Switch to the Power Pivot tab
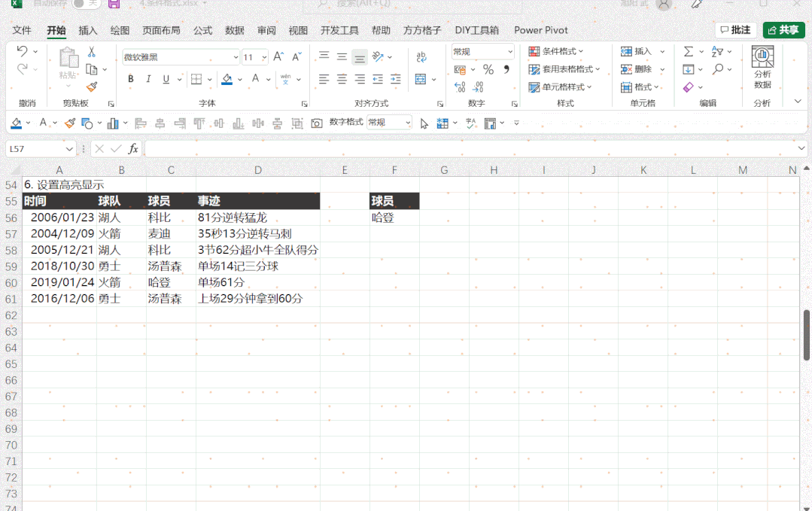 [x=540, y=30]
